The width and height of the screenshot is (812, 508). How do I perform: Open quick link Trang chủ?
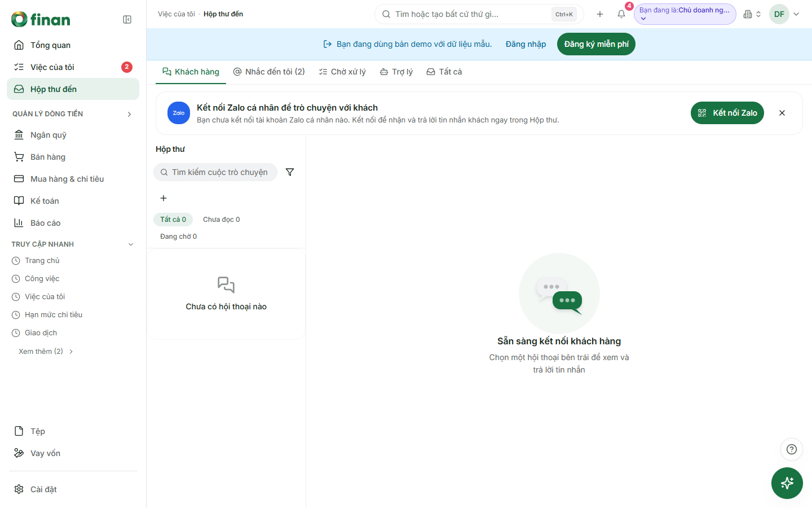coord(42,261)
